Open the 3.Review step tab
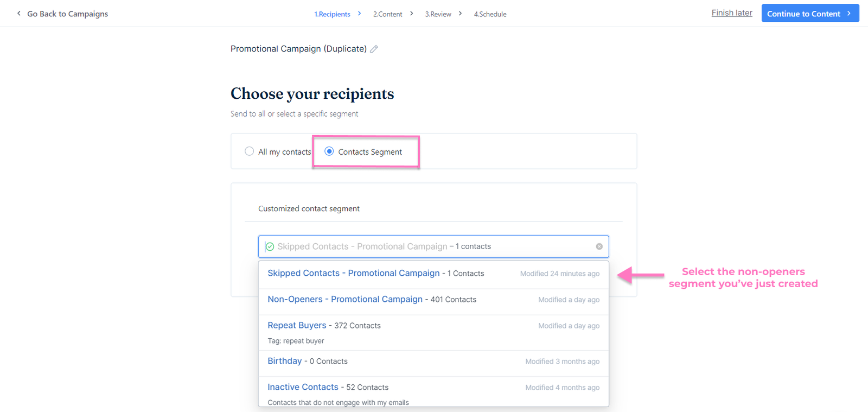The height and width of the screenshot is (412, 868). pos(438,14)
